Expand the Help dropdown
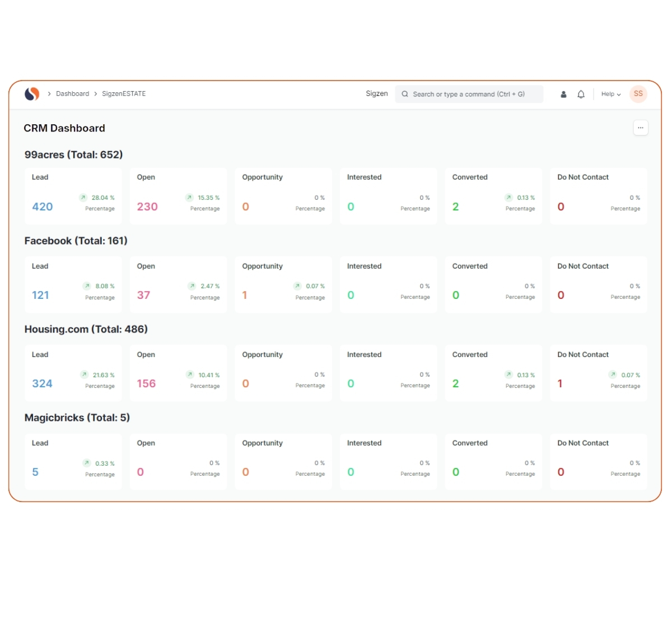This screenshot has height=628, width=672. pyautogui.click(x=610, y=95)
